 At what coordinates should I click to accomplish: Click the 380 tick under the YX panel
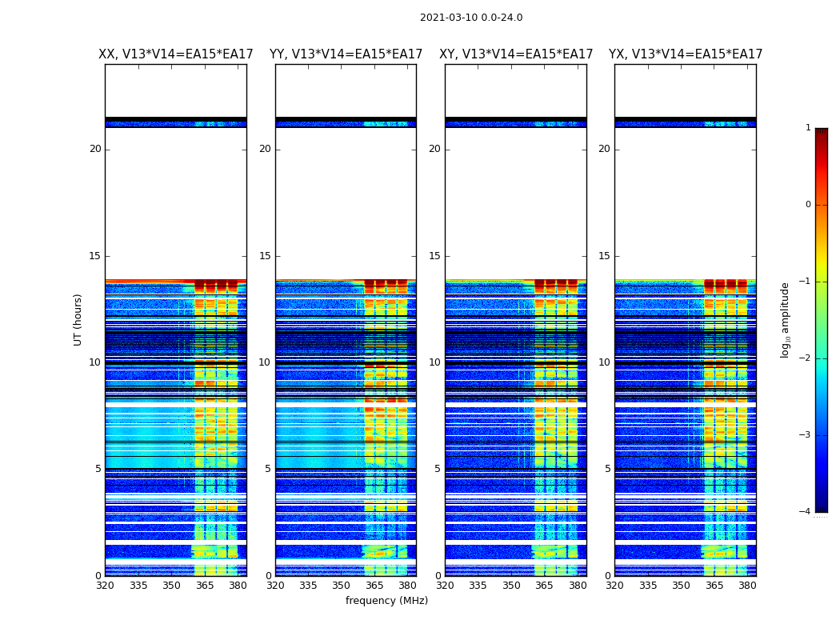[747, 586]
